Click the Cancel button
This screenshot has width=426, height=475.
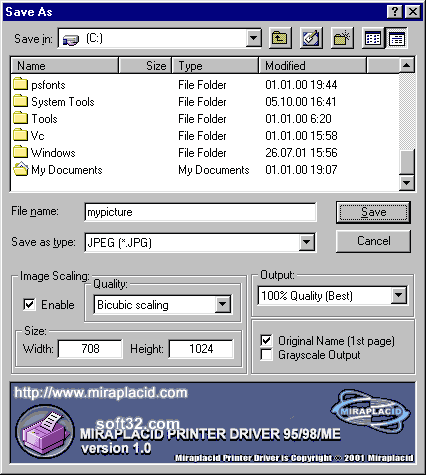point(373,241)
